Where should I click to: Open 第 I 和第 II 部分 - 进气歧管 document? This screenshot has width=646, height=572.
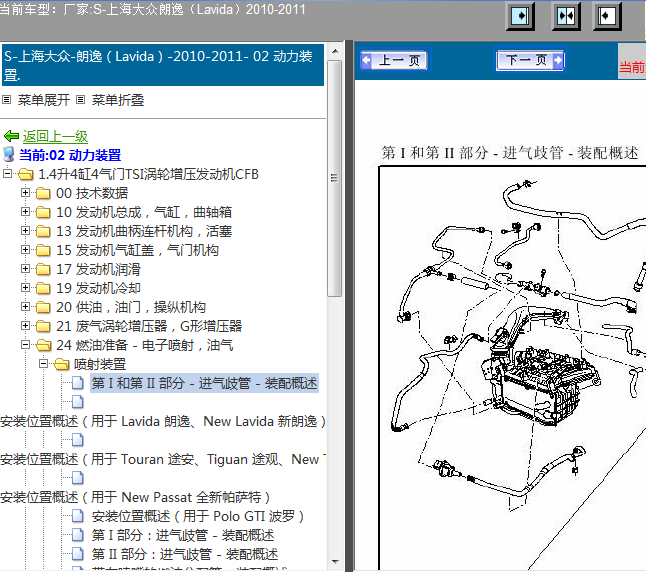click(x=204, y=383)
